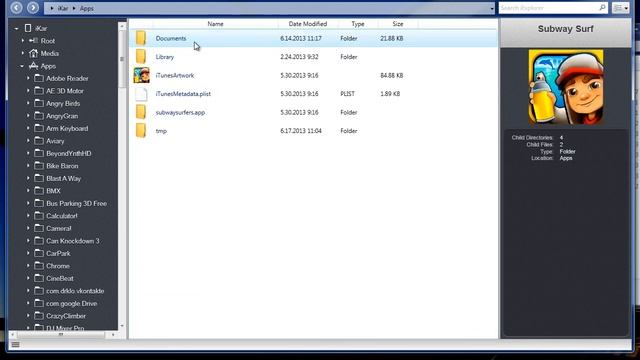
Task: Open the view options icon dropdown
Action: pyautogui.click(x=621, y=8)
